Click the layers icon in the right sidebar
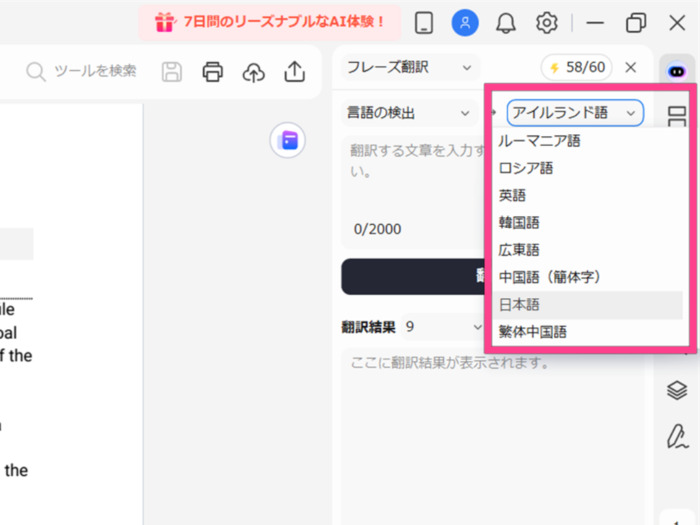This screenshot has width=700, height=525. point(677,390)
